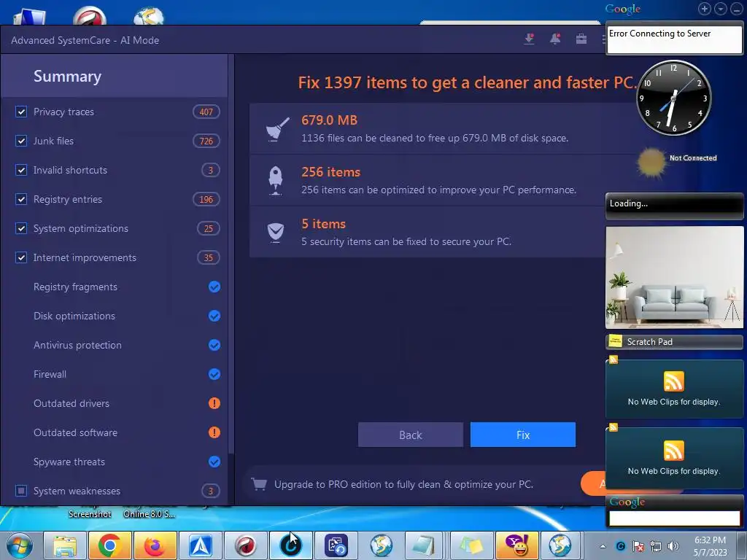747x560 pixels.
Task: Click the orange upgrade activate button
Action: (x=593, y=484)
